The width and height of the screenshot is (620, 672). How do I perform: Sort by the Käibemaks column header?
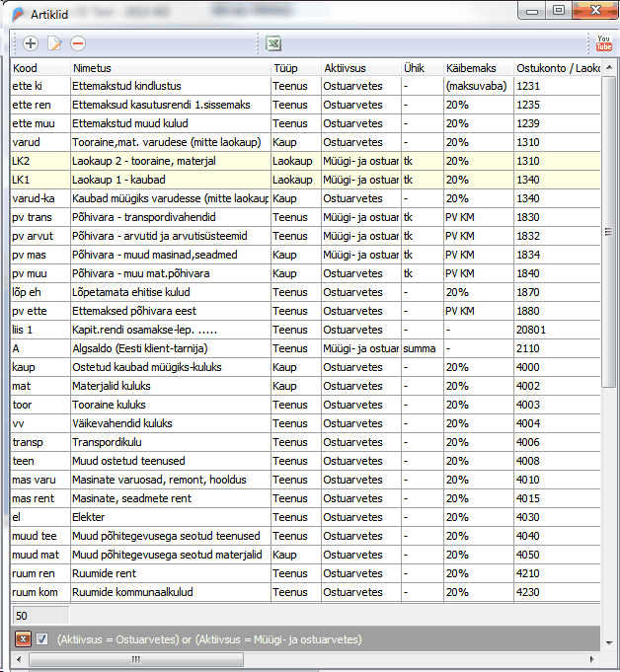click(x=479, y=68)
